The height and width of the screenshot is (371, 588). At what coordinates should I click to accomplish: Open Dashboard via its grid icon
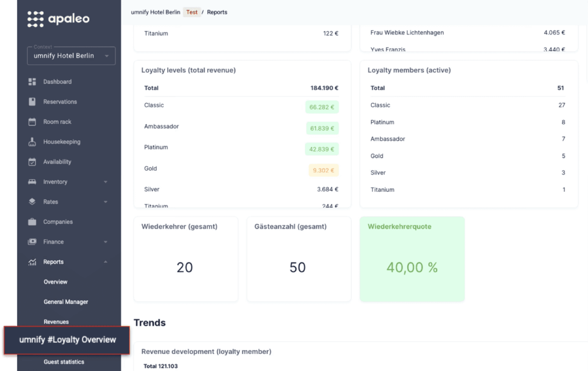point(32,82)
